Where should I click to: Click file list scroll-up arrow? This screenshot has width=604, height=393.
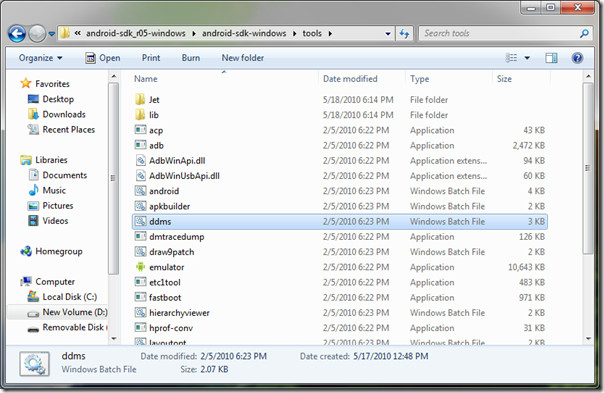(588, 76)
